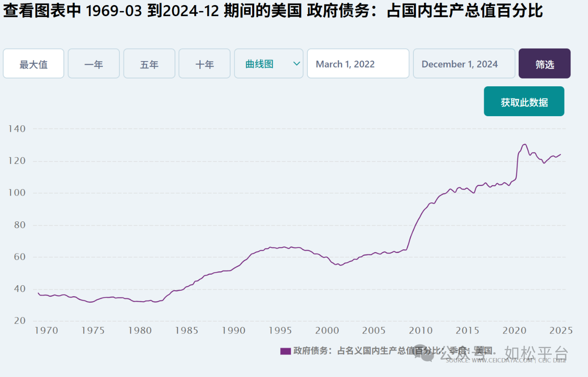Screen dimensions: 588x377
Task: Click the x-axis label 2010
Action: tap(421, 331)
